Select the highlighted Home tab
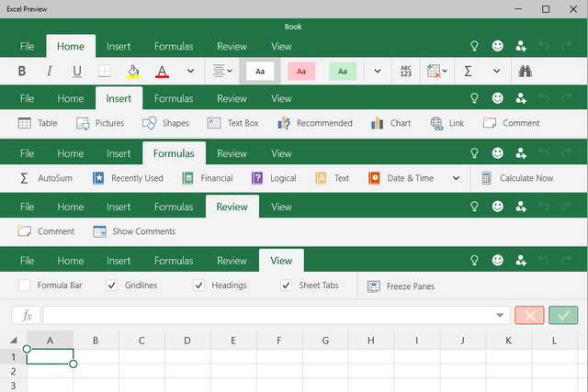The image size is (588, 392). click(x=71, y=46)
